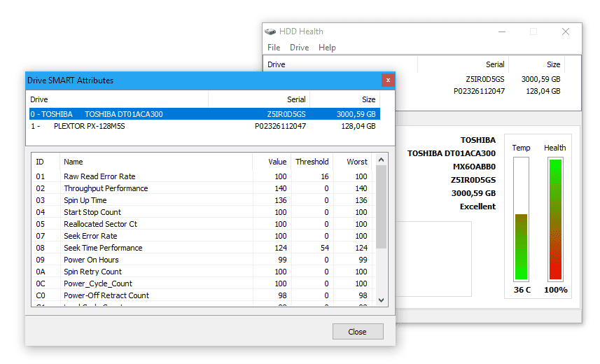Click the 100% health reading
Image resolution: width=600 pixels, height=364 pixels.
(x=556, y=290)
